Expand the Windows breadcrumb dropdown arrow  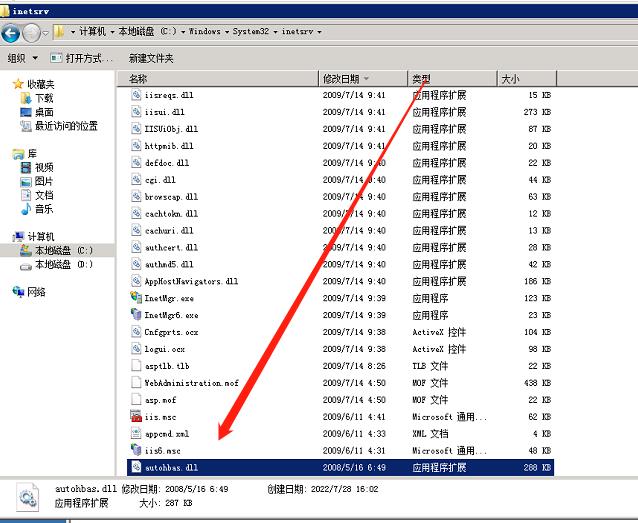(227, 32)
